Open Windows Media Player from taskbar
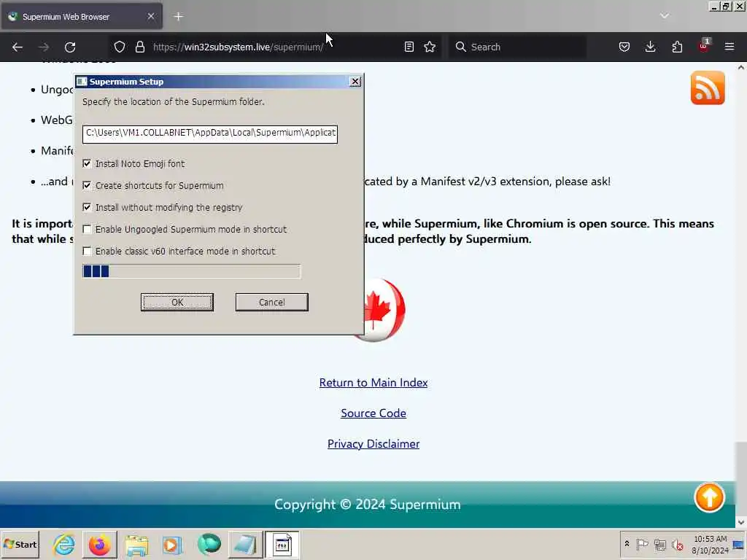This screenshot has height=560, width=747. tap(172, 545)
